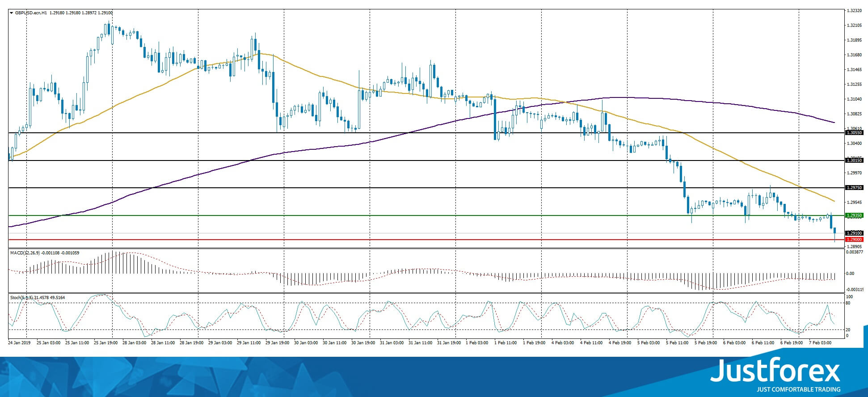Click the "29 Jan 19:00" time axis label
The image size is (868, 397).
click(278, 343)
